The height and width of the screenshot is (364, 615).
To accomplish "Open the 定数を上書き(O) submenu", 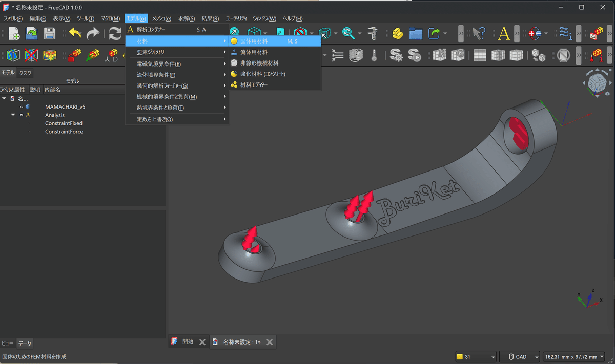I will 177,119.
